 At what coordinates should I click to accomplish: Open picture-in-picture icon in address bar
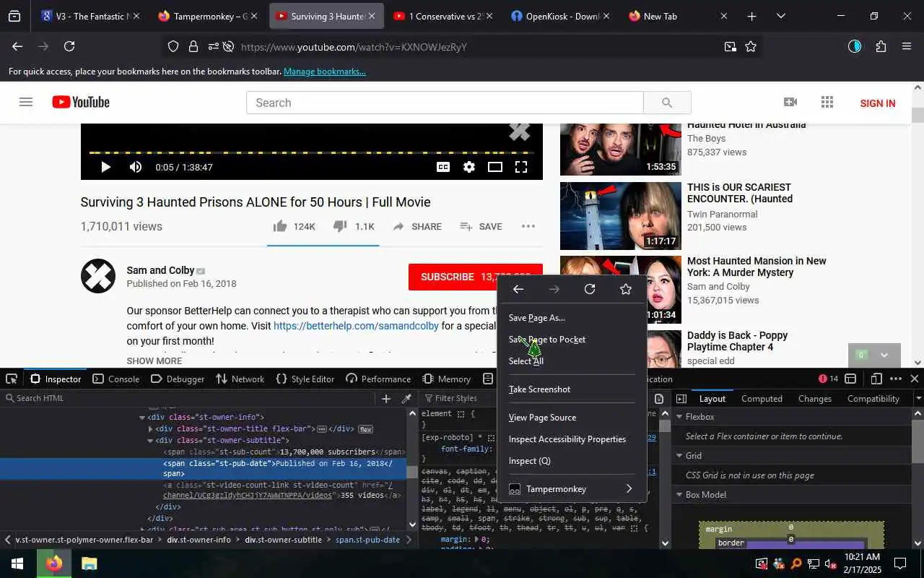point(731,47)
